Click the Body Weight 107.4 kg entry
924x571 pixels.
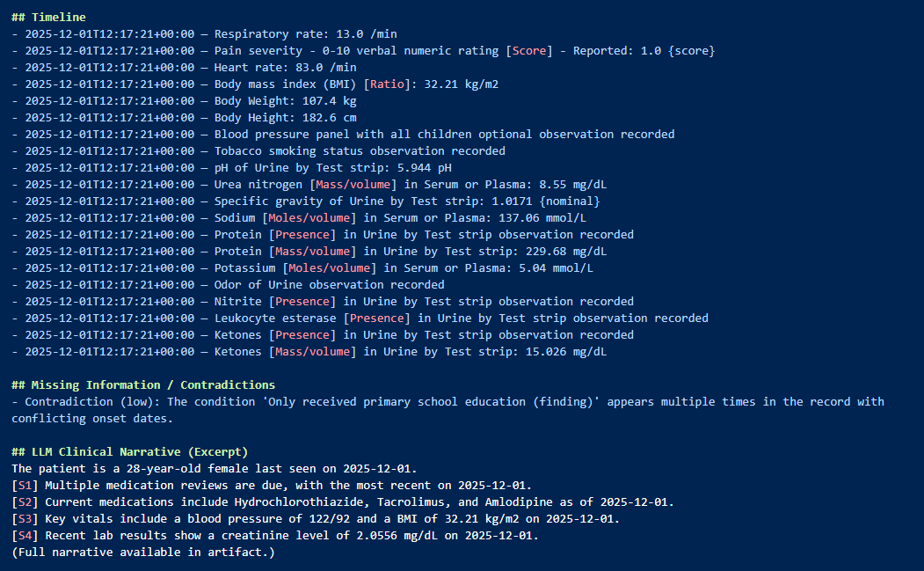pos(285,100)
